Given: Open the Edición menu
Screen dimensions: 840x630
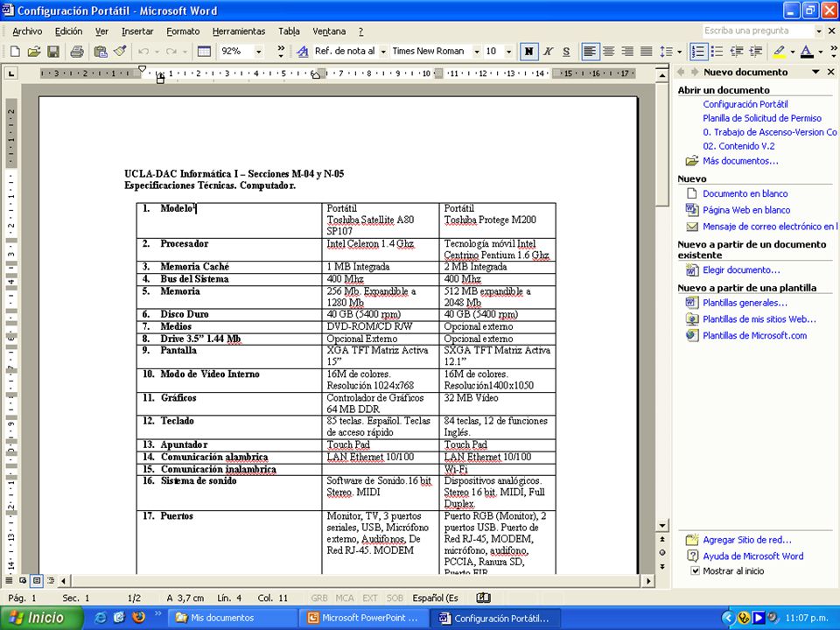Looking at the screenshot, I should click(x=68, y=31).
